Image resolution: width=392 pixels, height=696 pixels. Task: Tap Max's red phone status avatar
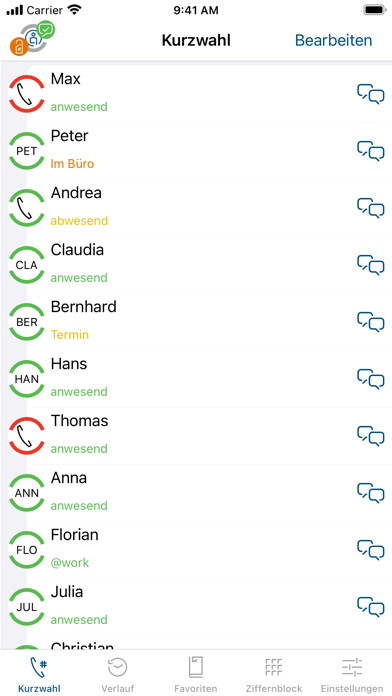tap(27, 94)
